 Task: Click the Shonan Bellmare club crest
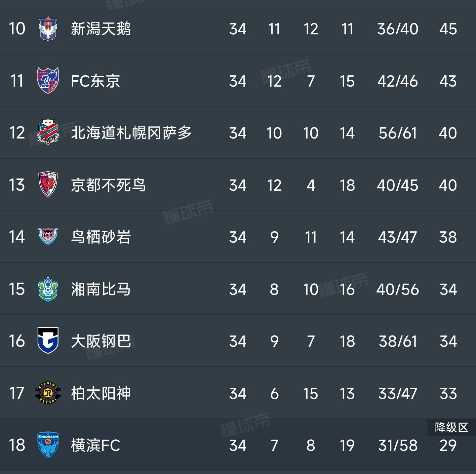48,289
